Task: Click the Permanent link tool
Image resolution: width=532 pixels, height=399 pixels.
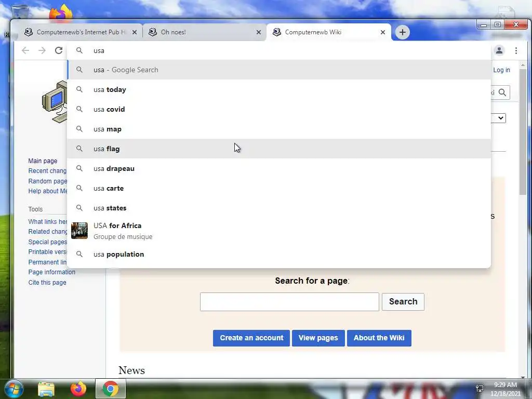Action: click(x=47, y=262)
